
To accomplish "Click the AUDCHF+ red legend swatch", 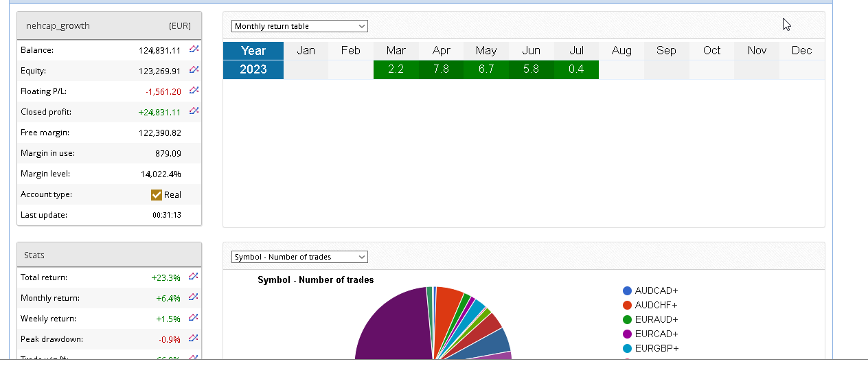I will (x=628, y=305).
